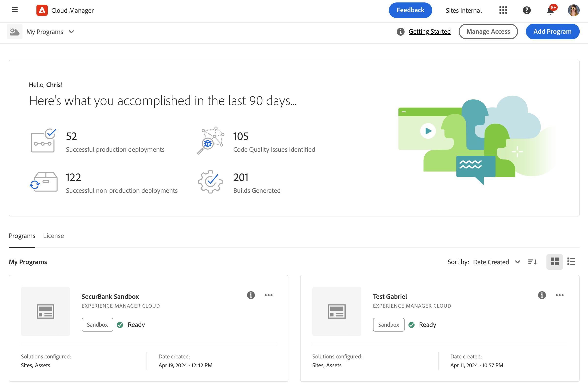This screenshot has height=387, width=588.
Task: Open the Getting Started link
Action: pyautogui.click(x=430, y=32)
